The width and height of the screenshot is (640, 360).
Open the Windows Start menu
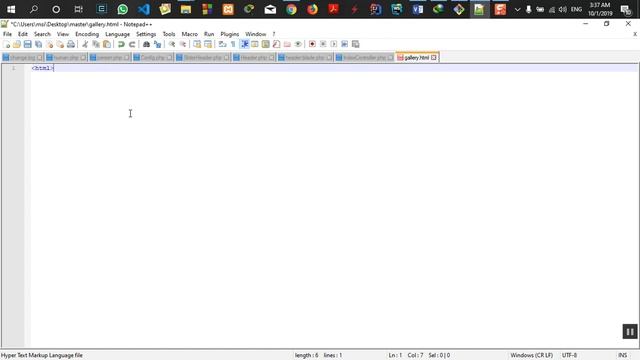click(x=11, y=9)
